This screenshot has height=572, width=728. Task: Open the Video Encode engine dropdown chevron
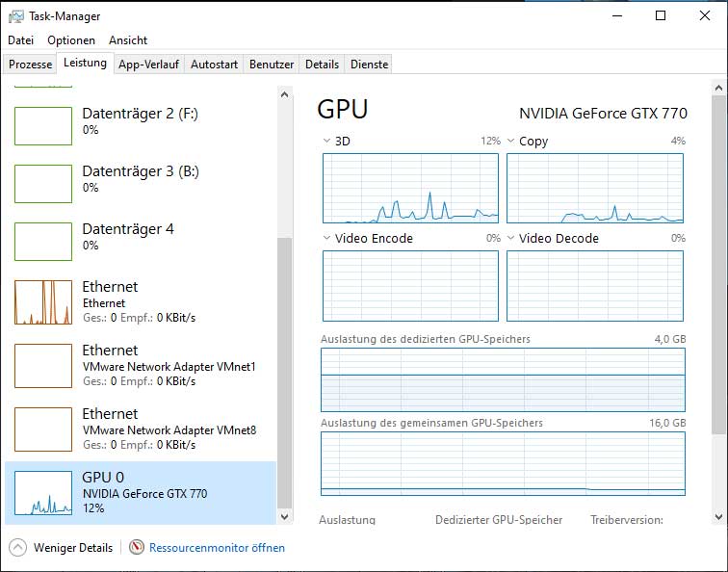tap(326, 238)
